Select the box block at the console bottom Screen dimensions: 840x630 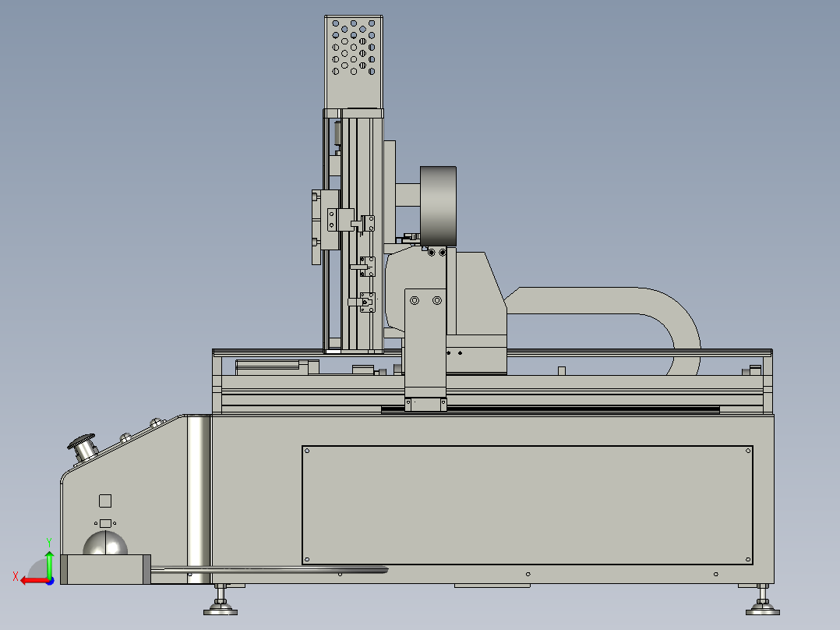point(105,569)
